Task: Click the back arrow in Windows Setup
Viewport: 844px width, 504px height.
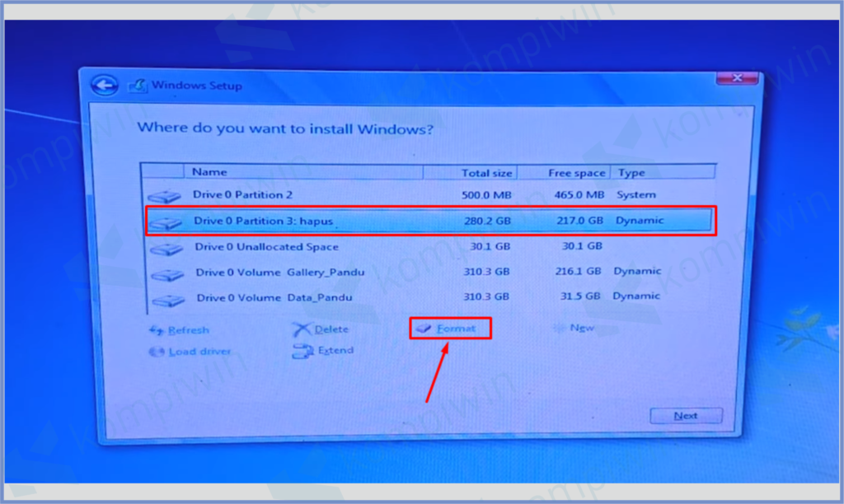Action: 102,85
